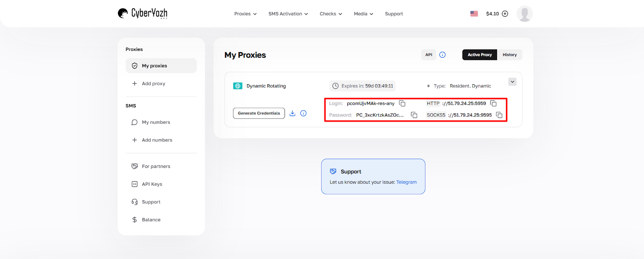Switch to Active Proxy view

click(x=479, y=55)
